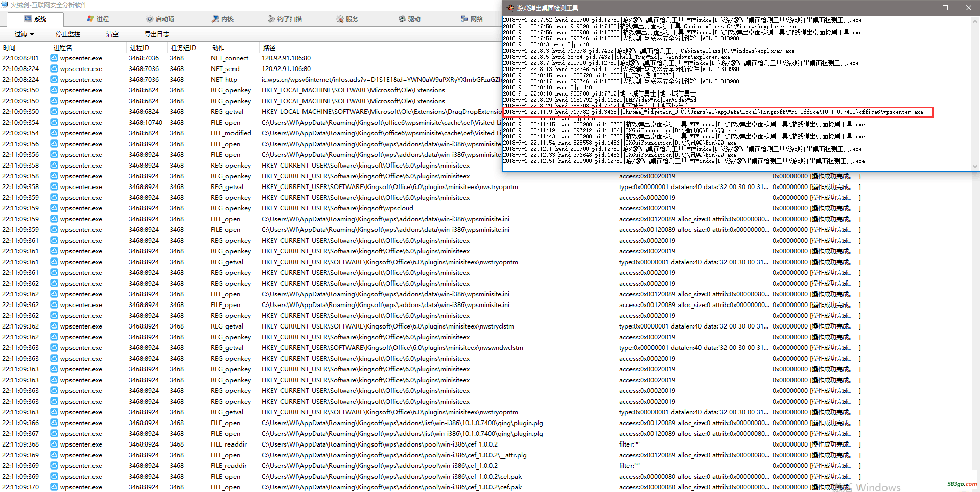
Task: Switch to the 系统 tab
Action: (x=35, y=19)
